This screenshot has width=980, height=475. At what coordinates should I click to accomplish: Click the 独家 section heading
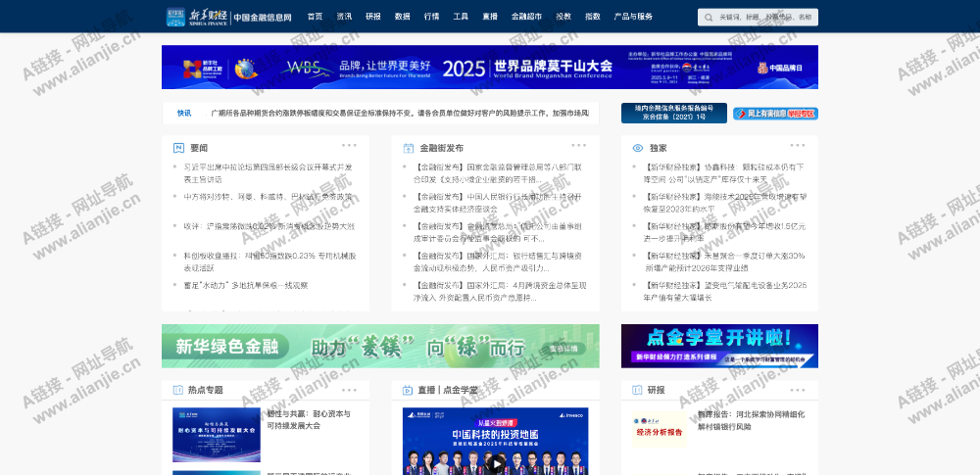click(659, 148)
